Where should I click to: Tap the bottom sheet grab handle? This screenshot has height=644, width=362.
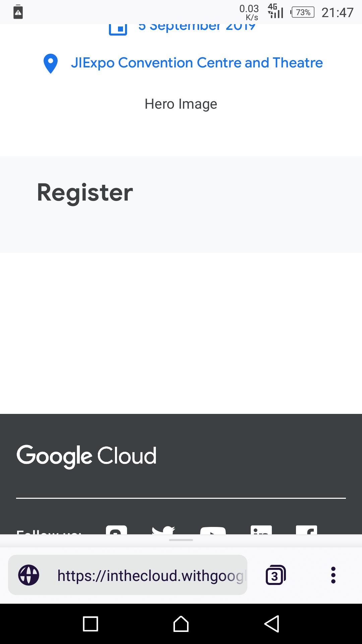point(181,540)
